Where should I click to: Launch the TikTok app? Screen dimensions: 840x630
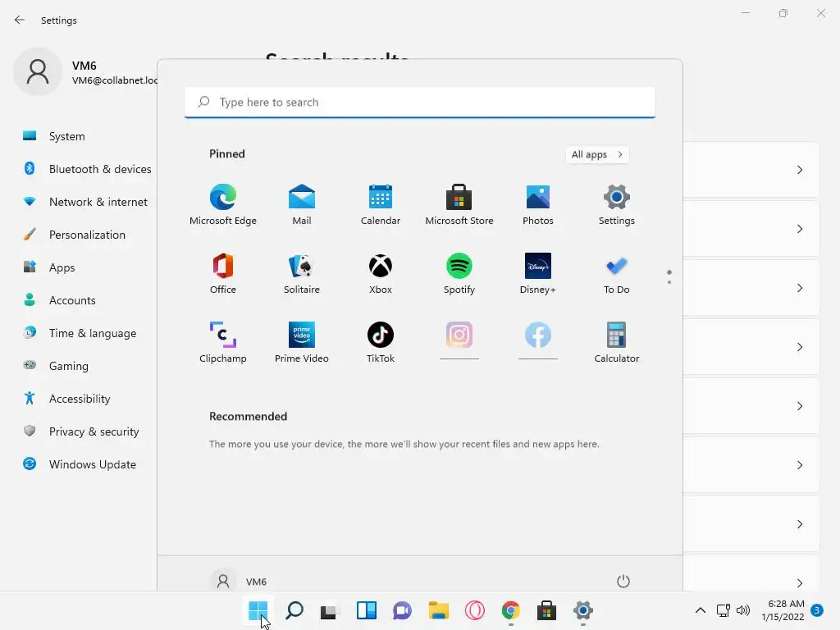tap(381, 343)
